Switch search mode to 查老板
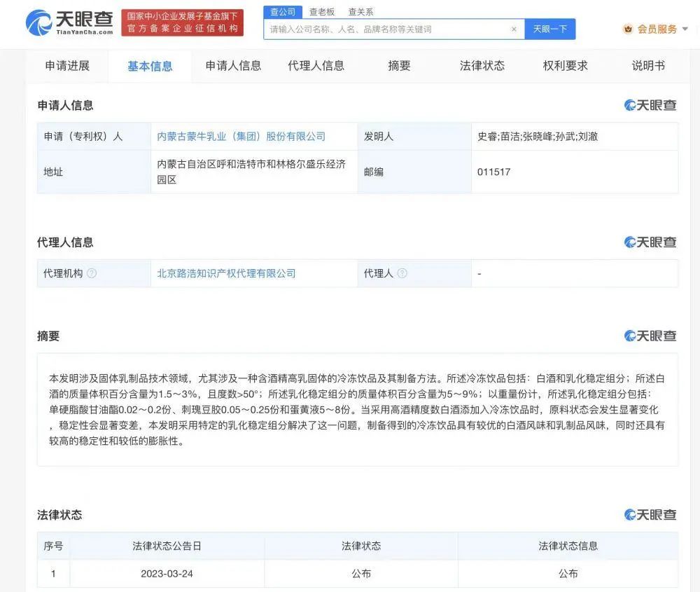Viewport: 700px width, 592px height. point(322,12)
